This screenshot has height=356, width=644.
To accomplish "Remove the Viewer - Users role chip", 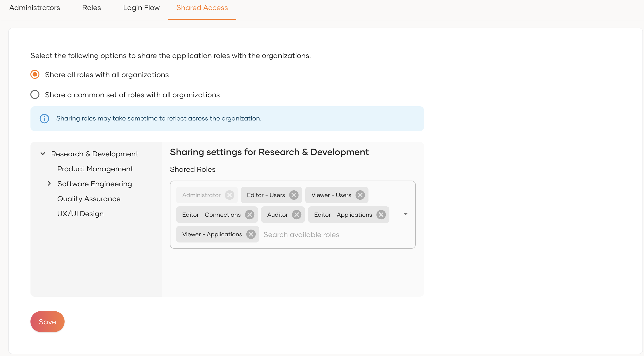I will pos(360,195).
